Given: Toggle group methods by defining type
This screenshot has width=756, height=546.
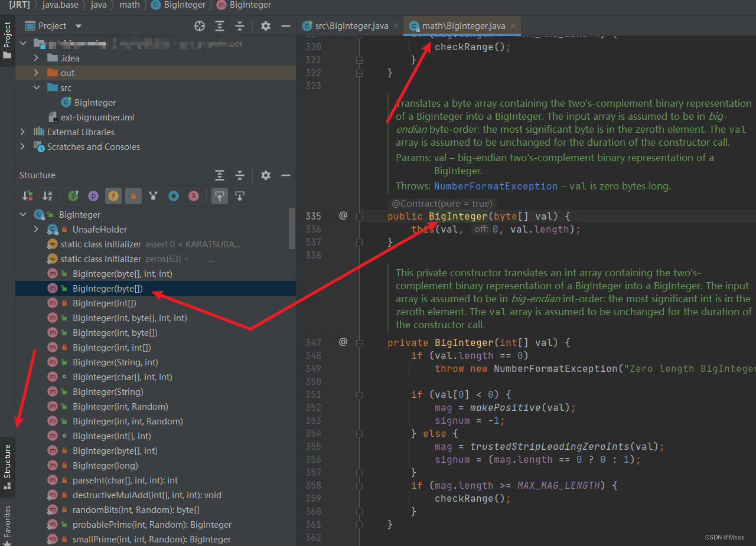Looking at the screenshot, I should pos(154,196).
